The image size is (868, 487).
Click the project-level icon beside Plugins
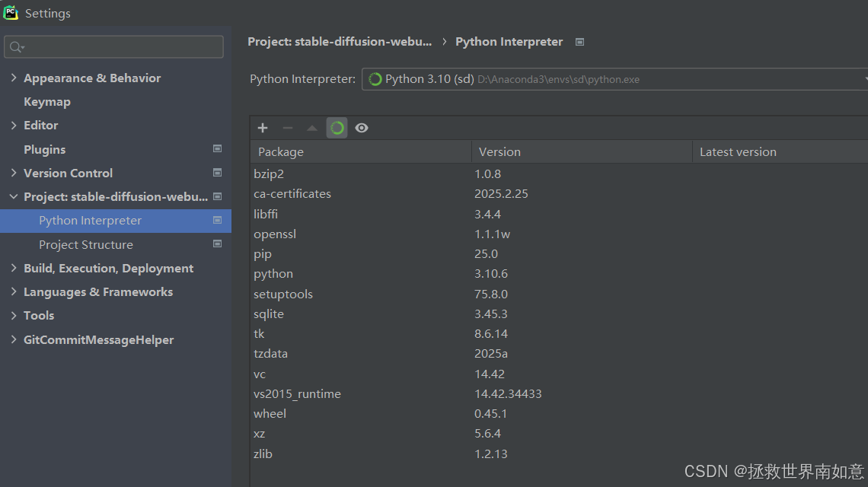click(x=218, y=149)
